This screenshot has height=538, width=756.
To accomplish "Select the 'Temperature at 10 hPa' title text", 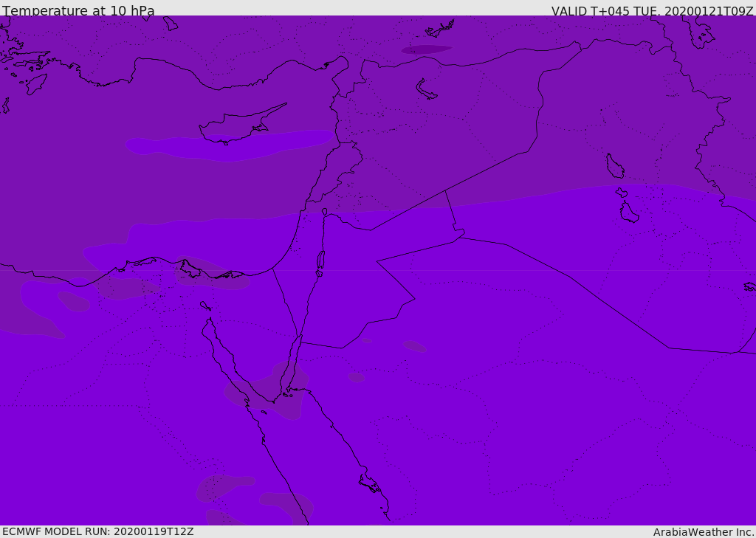I will pyautogui.click(x=78, y=10).
